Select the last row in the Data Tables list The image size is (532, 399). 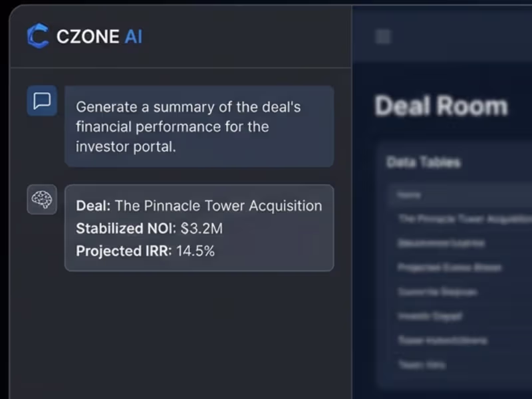coord(422,364)
